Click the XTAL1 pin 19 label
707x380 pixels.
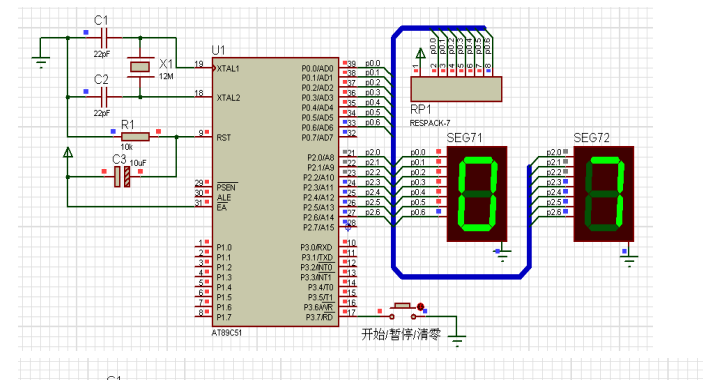(228, 69)
